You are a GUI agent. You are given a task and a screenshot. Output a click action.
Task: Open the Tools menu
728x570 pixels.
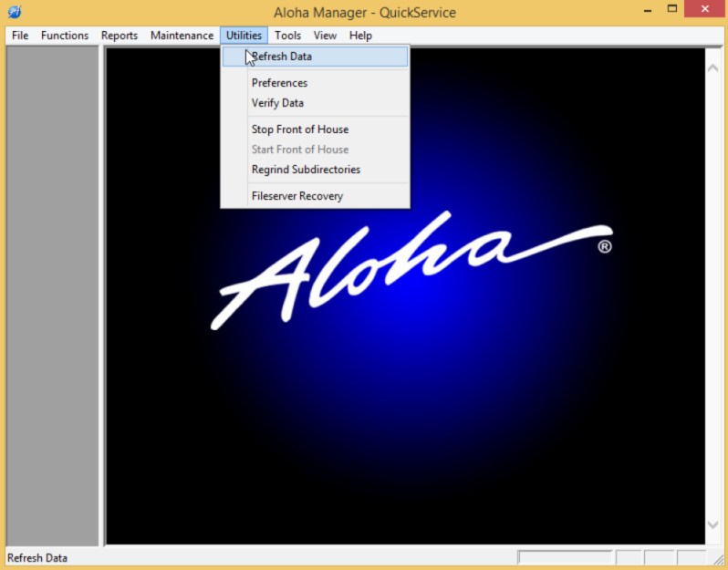tap(287, 36)
